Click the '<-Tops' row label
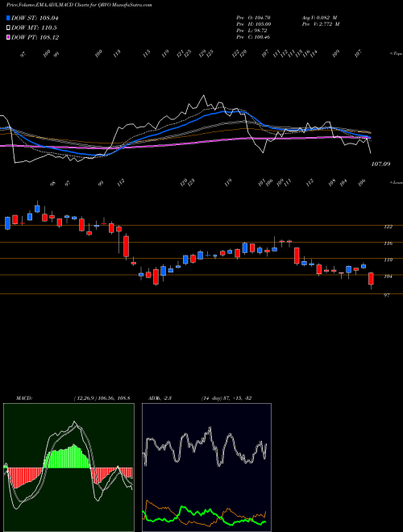This screenshot has height=532, width=403. click(x=396, y=54)
